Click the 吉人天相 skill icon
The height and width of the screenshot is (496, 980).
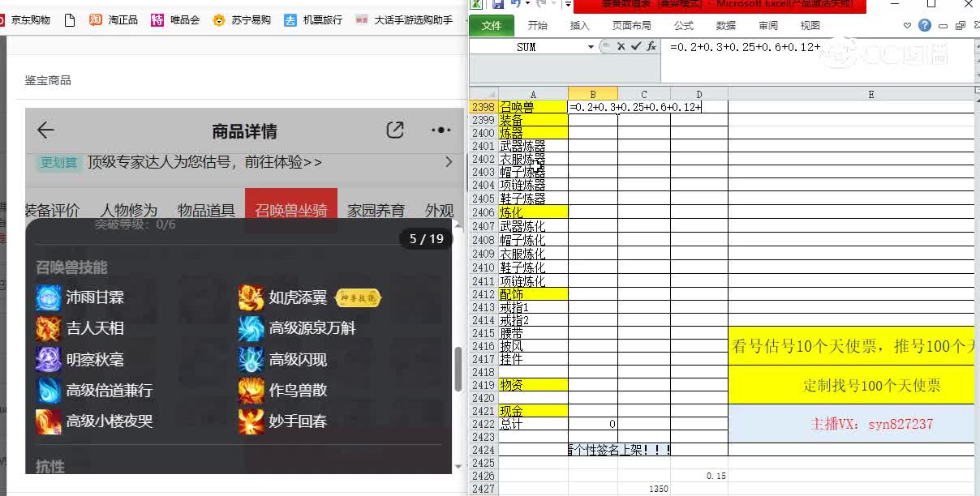(x=49, y=328)
